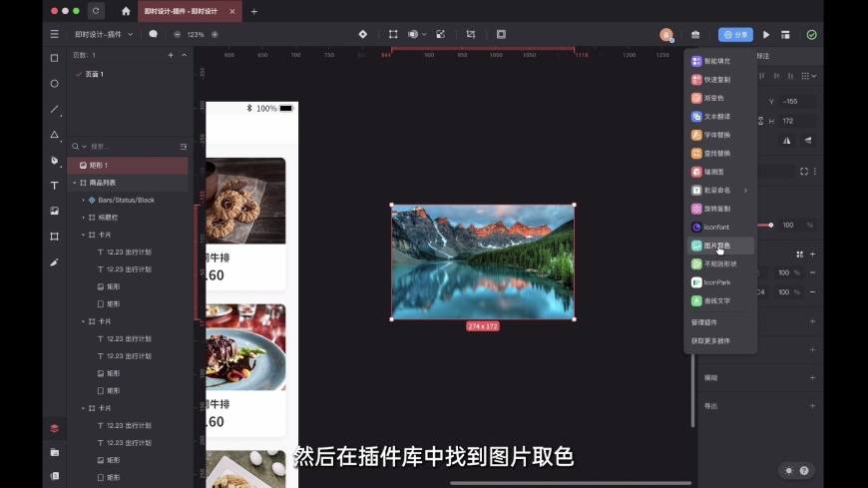Click the component diamond icon in toolbar
The height and width of the screenshot is (488, 868).
(362, 34)
